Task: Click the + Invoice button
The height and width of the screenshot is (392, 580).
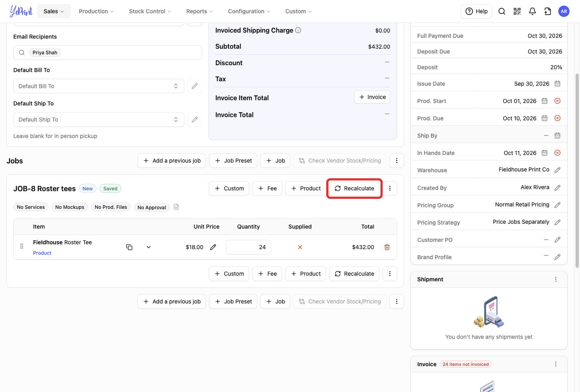Action: pyautogui.click(x=372, y=97)
